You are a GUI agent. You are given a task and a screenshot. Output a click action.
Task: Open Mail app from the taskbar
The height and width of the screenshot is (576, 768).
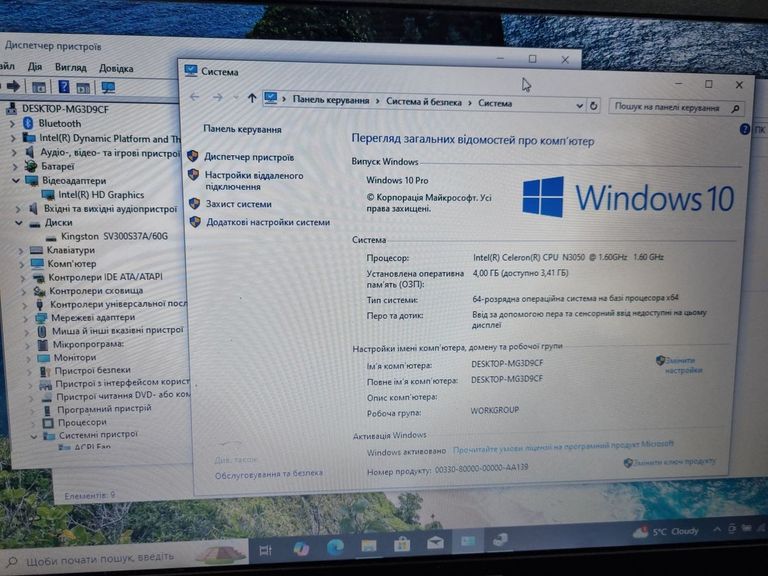[435, 542]
